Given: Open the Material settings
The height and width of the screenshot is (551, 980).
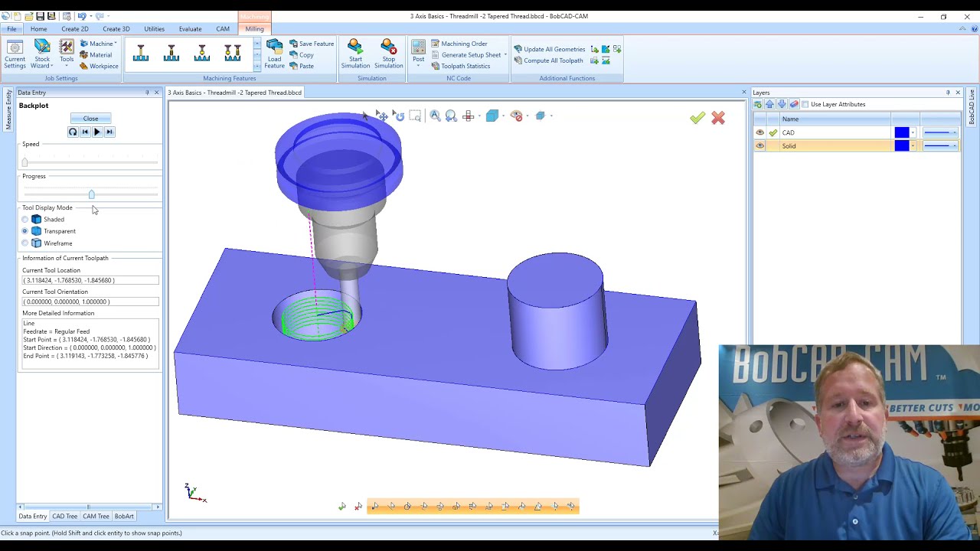Looking at the screenshot, I should (96, 55).
